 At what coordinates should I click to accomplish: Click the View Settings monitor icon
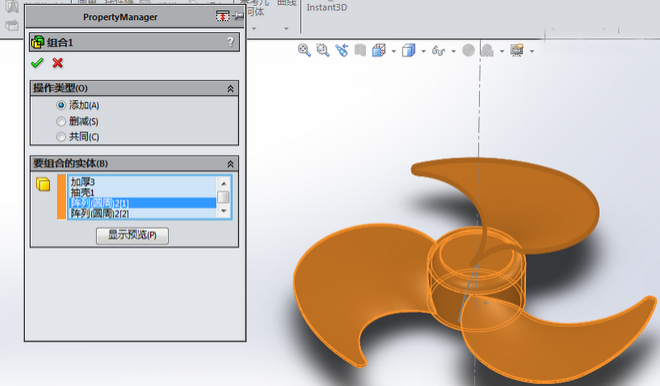pyautogui.click(x=517, y=51)
